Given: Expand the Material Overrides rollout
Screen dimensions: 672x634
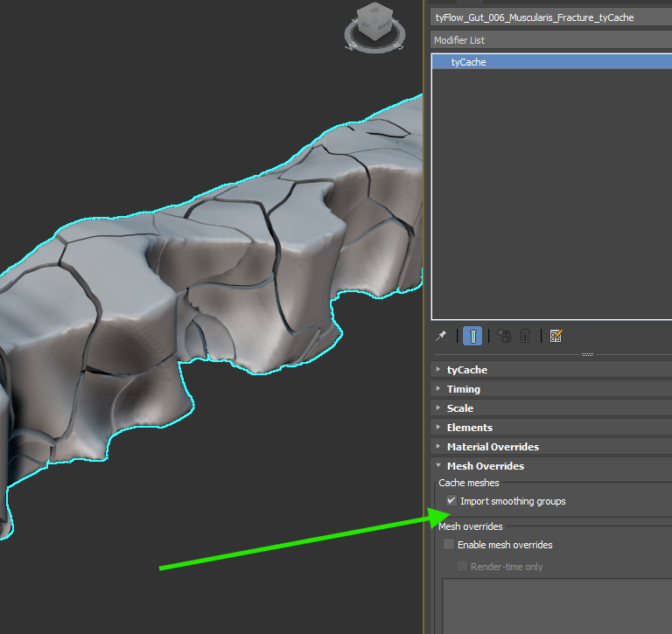Looking at the screenshot, I should pos(493,447).
